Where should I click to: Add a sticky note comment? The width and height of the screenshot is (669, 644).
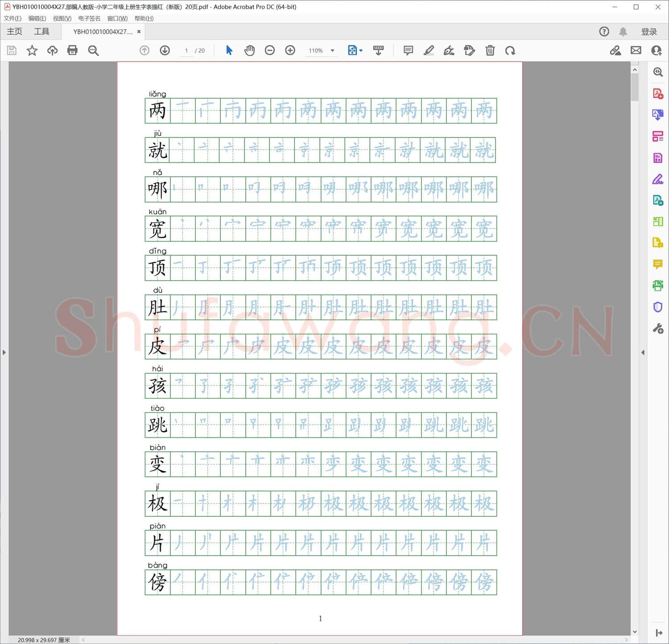[408, 50]
